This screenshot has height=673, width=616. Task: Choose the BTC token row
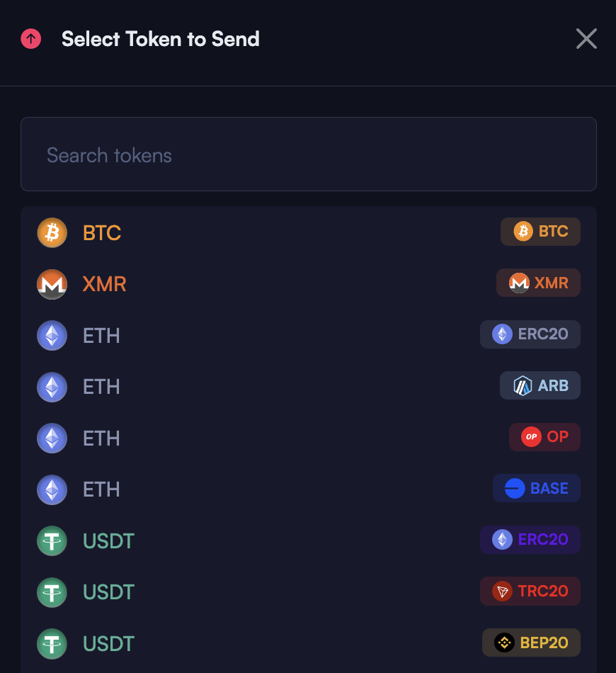coord(102,232)
